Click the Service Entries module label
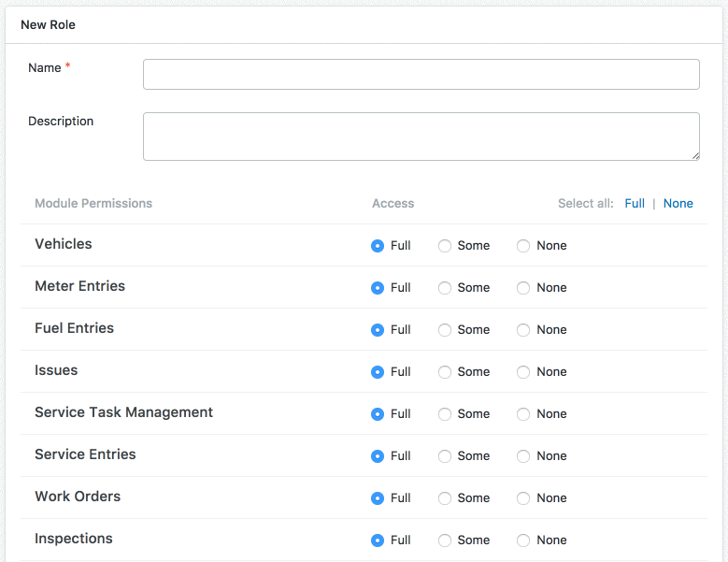Viewport: 728px width, 562px height. pyautogui.click(x=85, y=454)
